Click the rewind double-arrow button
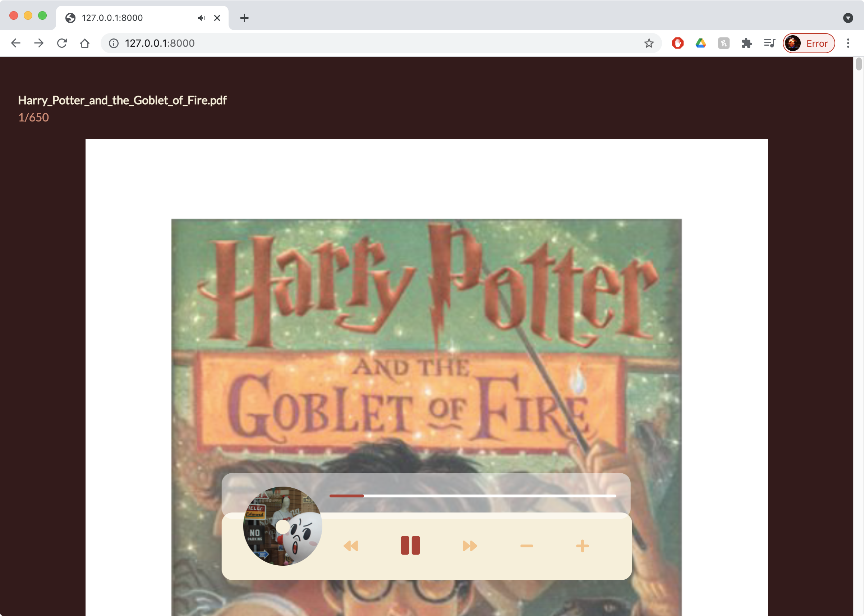864x616 pixels. point(351,546)
